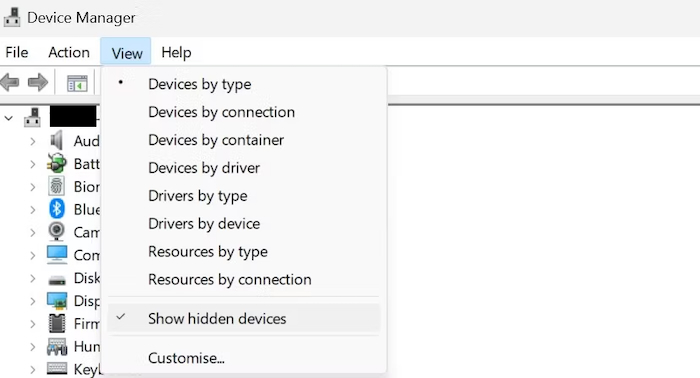Collapse the computer root node chevron

[9, 118]
